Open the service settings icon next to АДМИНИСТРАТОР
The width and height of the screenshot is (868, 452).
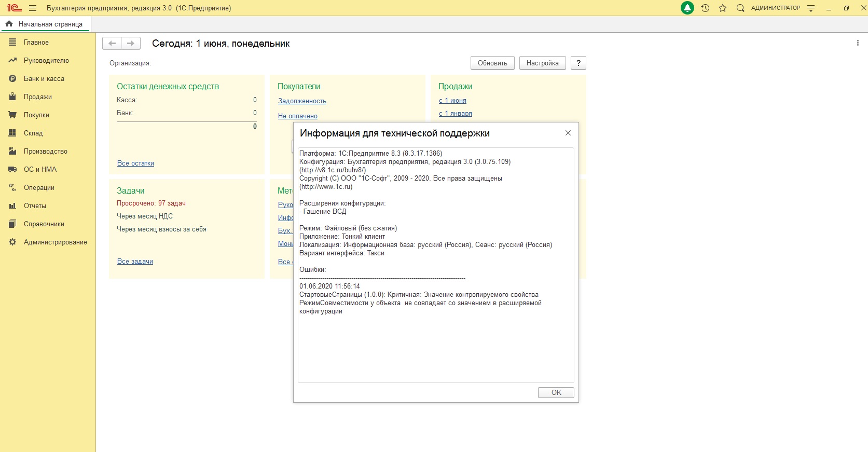(811, 8)
